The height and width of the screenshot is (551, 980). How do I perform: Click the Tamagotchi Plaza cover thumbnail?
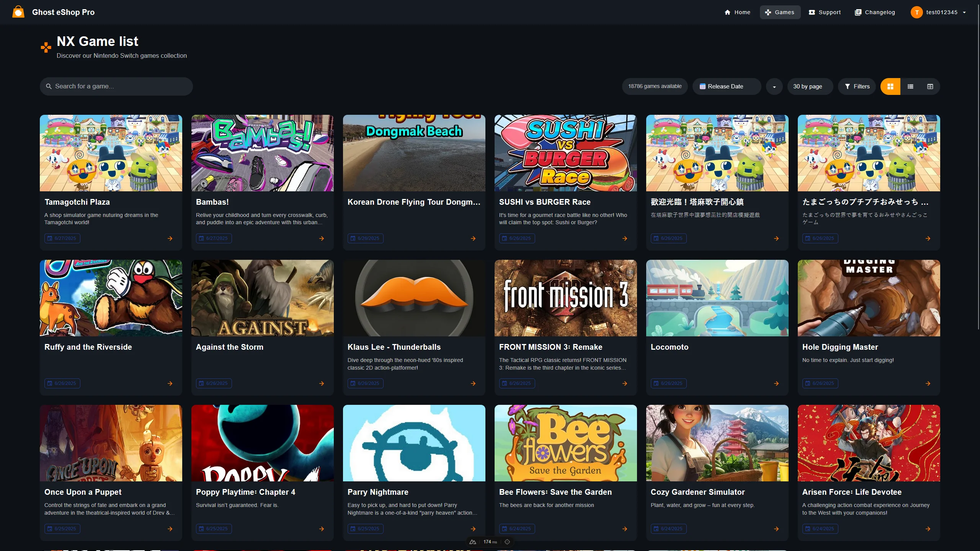pyautogui.click(x=111, y=153)
